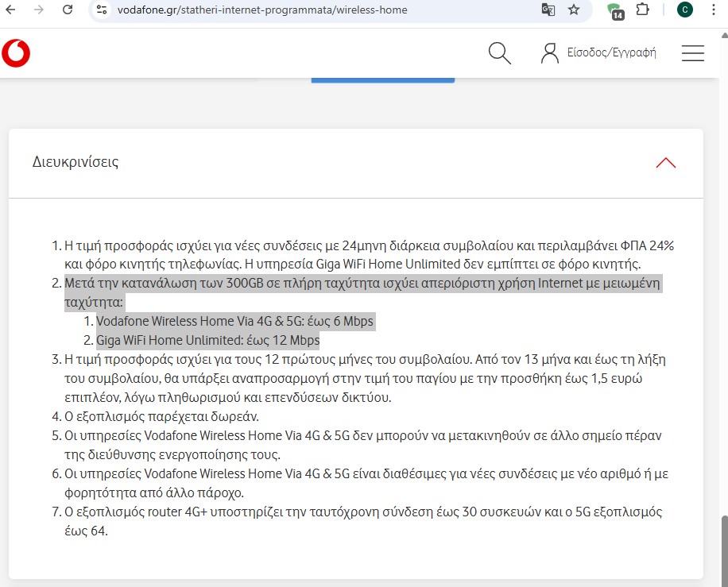Focus the address bar URL field
Image resolution: width=728 pixels, height=587 pixels.
pos(318,10)
